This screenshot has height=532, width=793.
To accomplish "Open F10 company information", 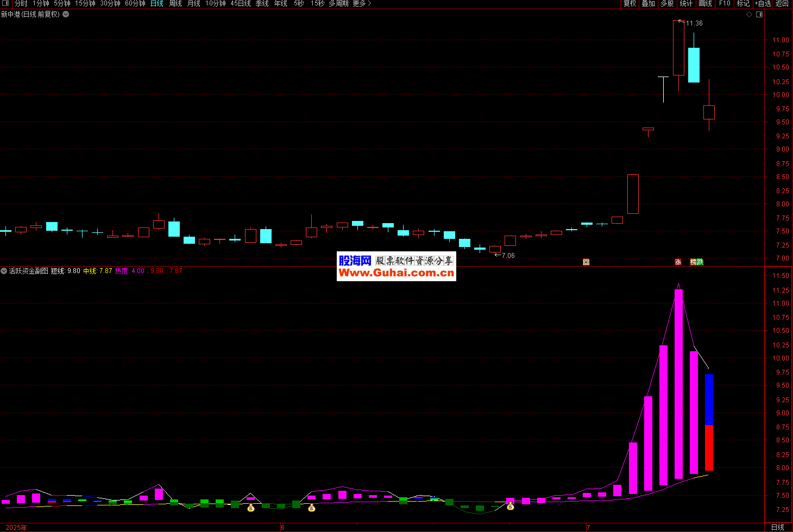I will (x=725, y=4).
